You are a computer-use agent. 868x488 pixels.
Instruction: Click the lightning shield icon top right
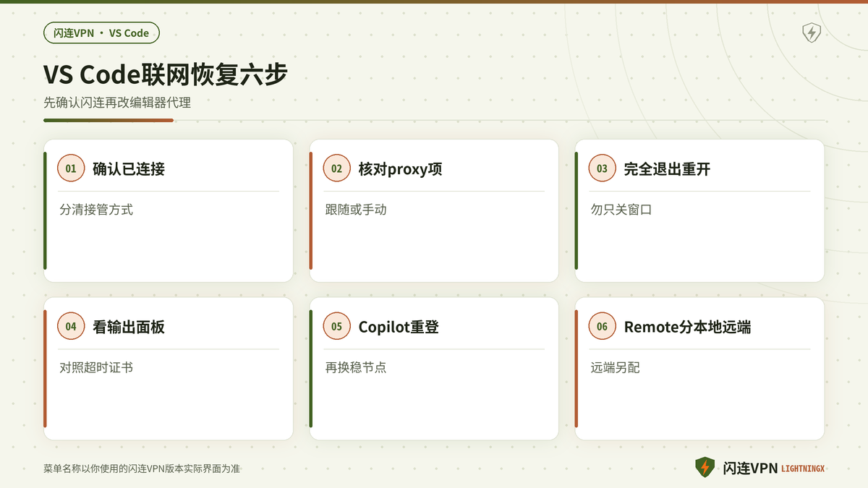tap(812, 33)
